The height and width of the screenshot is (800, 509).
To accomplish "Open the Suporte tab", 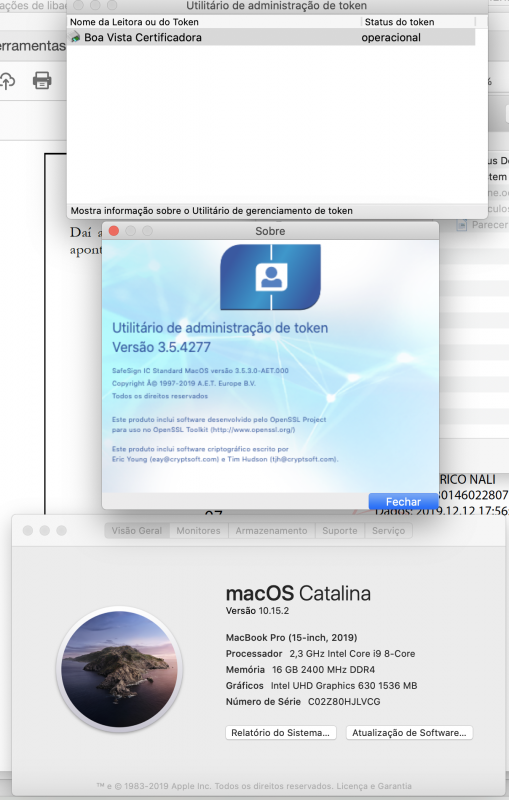I will (x=340, y=531).
